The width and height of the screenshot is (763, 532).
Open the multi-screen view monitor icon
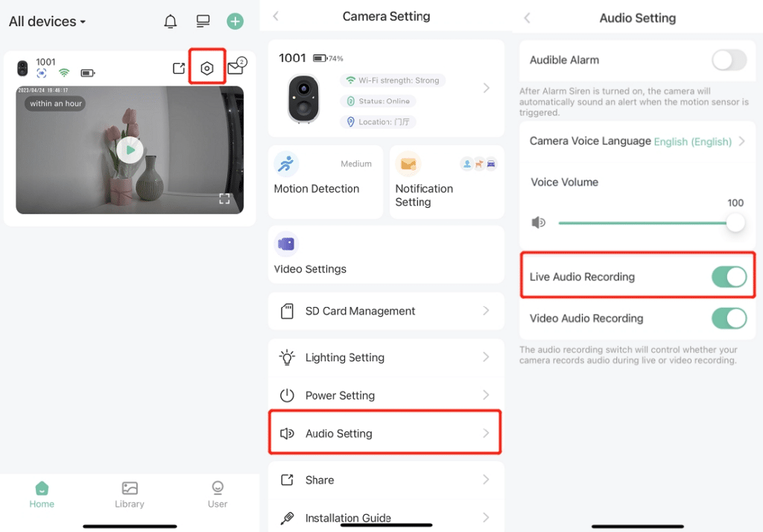pos(203,21)
